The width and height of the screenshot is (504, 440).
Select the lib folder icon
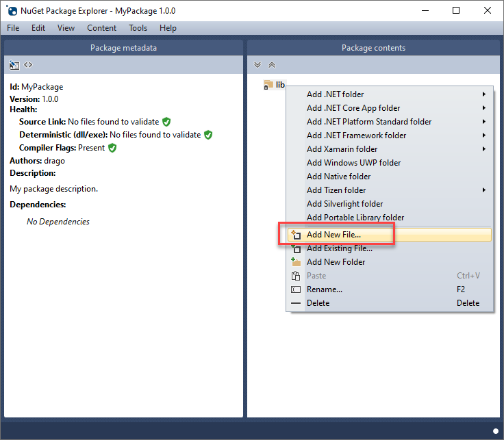pyautogui.click(x=268, y=85)
